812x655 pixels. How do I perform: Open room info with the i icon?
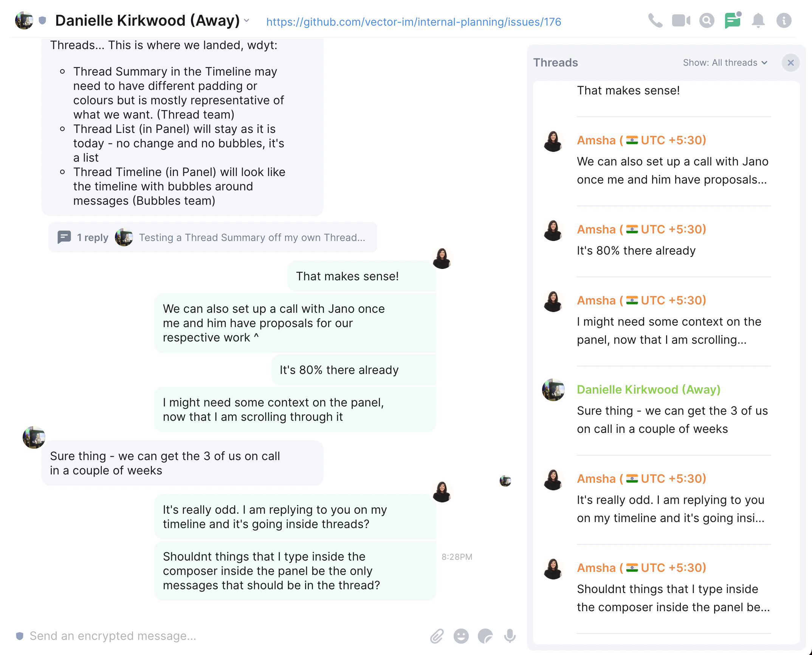784,21
